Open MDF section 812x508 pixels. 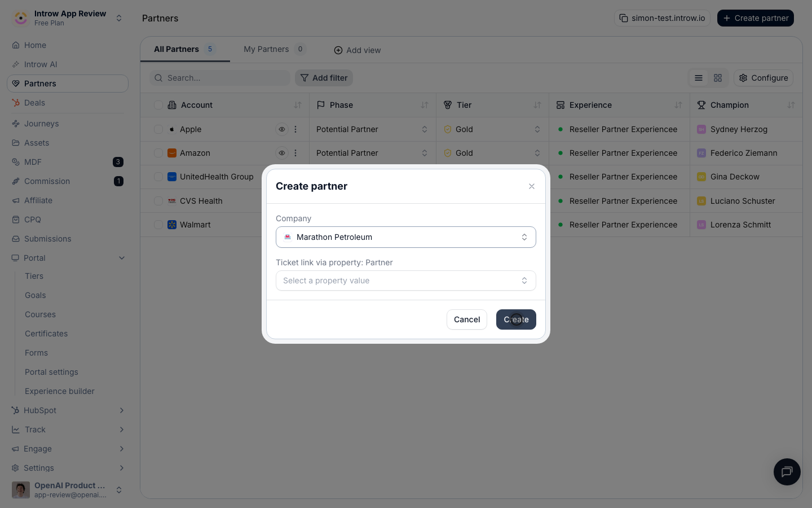[68, 162]
